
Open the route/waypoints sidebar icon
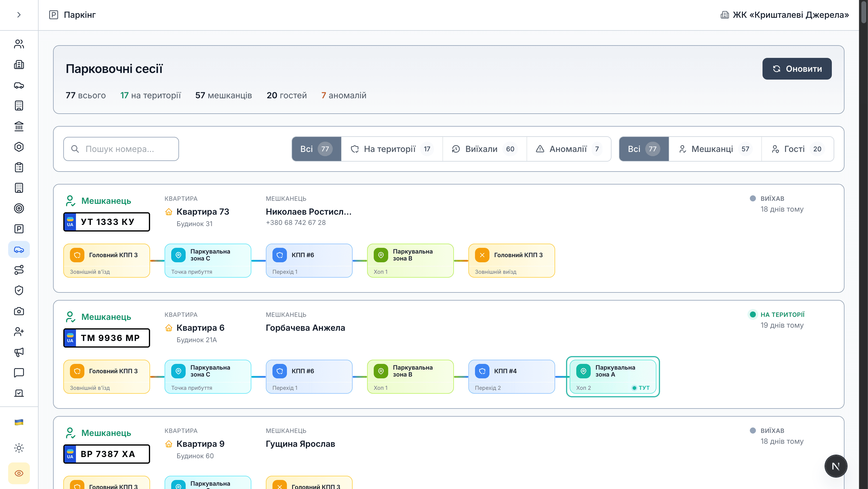[19, 270]
